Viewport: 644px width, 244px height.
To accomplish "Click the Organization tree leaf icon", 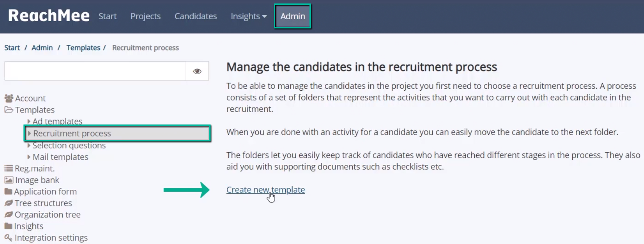I will pyautogui.click(x=8, y=214).
